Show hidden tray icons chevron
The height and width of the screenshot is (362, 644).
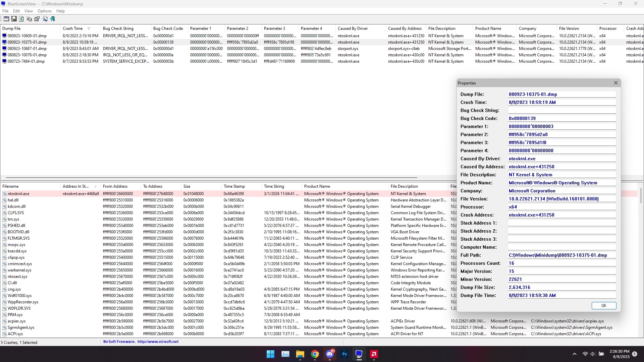point(575,354)
